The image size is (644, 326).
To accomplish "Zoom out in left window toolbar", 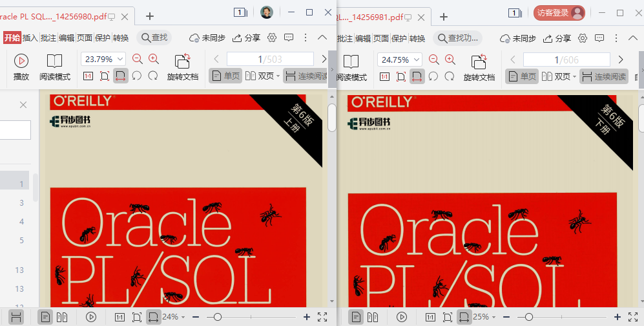I will (137, 60).
